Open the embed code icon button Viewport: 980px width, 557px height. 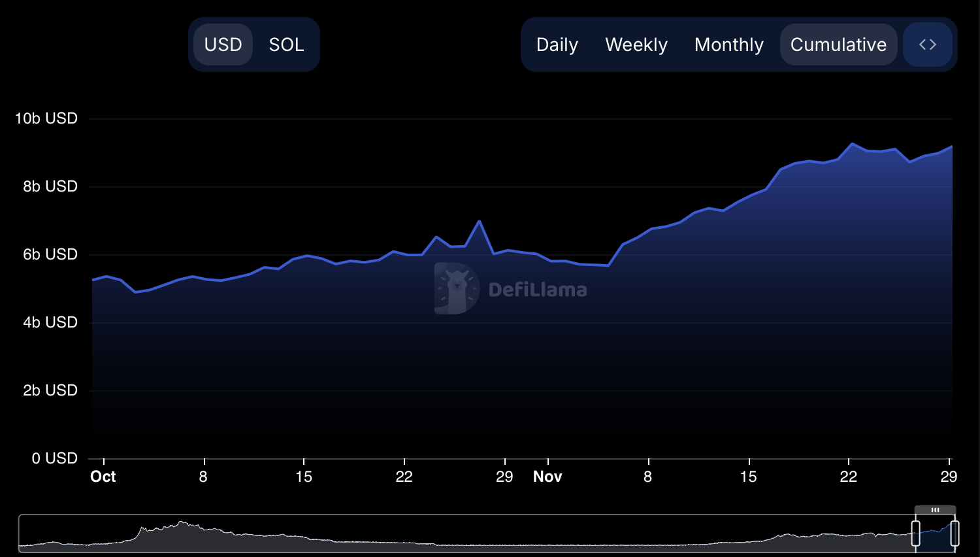pos(928,44)
